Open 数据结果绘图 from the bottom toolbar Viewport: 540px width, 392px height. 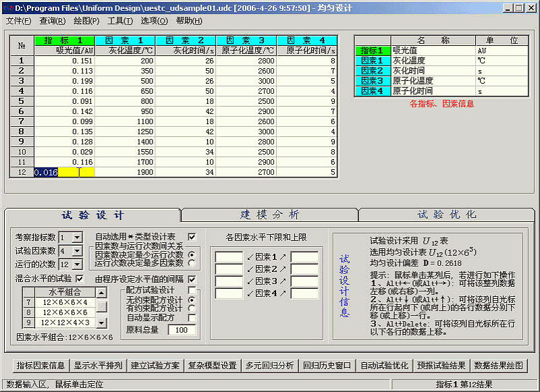tap(498, 366)
